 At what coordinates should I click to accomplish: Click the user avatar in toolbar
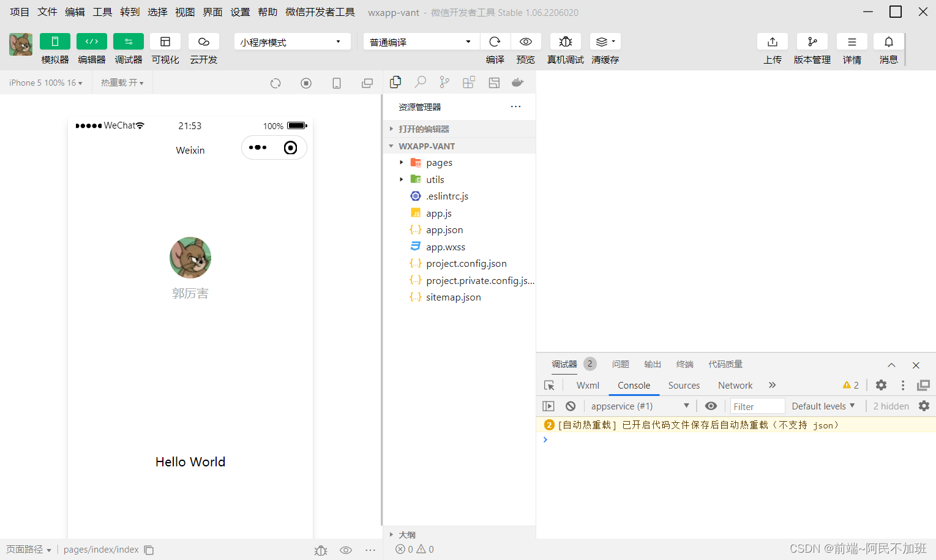[x=21, y=45]
